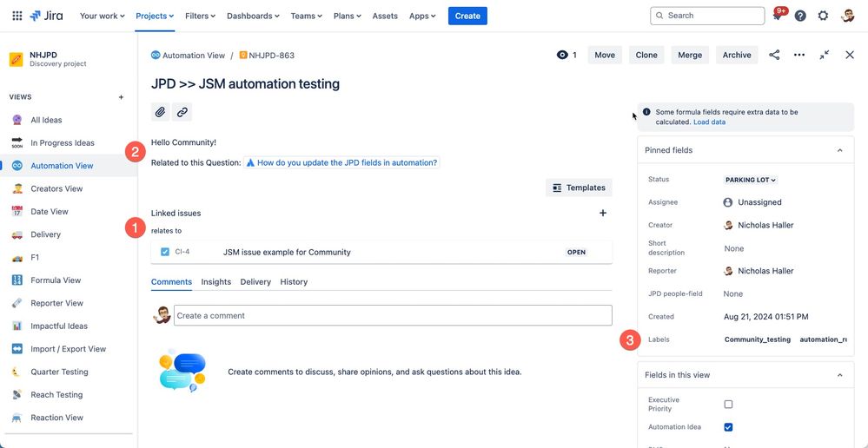The height and width of the screenshot is (448, 868).
Task: Toggle the Executive Priority checkbox
Action: (x=728, y=405)
